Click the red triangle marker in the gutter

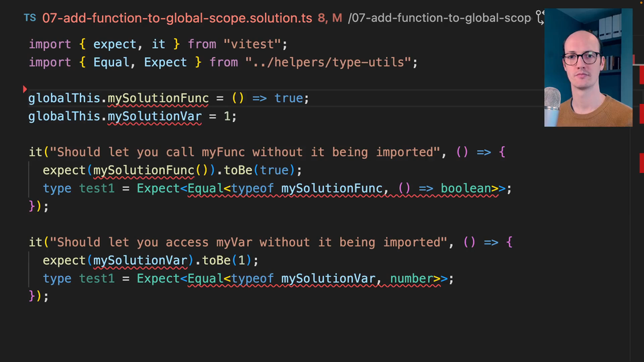[x=25, y=88]
